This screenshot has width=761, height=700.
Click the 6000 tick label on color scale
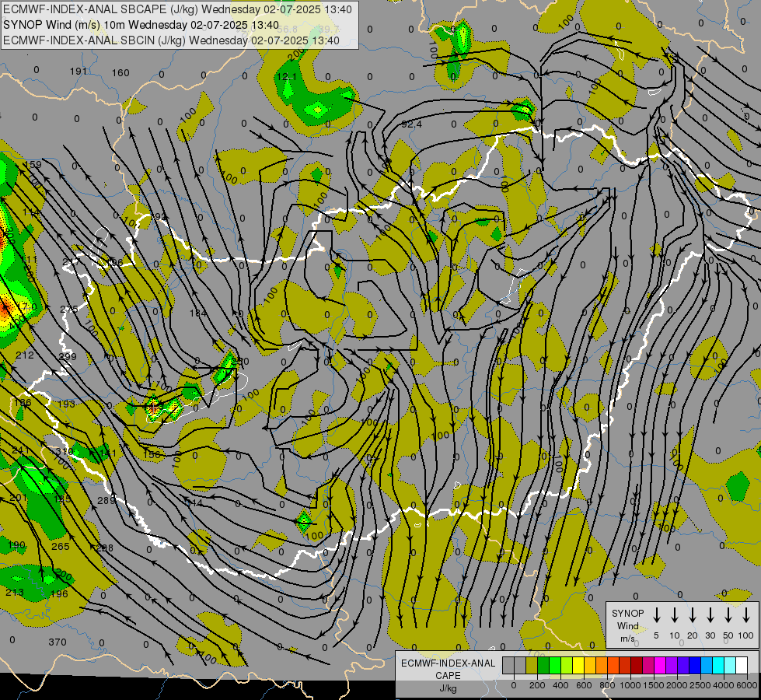pos(747,685)
